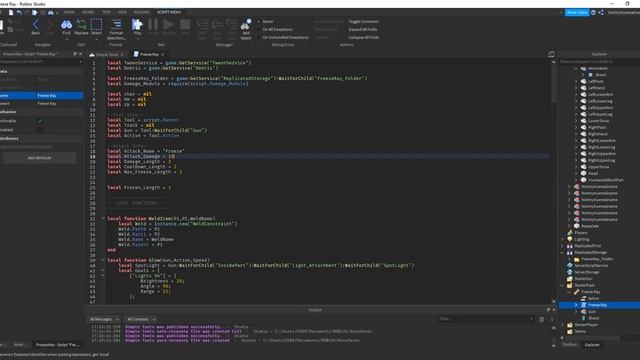Toggle the Disabled checkbox in Properties
Viewport: 640px width, 360px height.
click(x=40, y=130)
